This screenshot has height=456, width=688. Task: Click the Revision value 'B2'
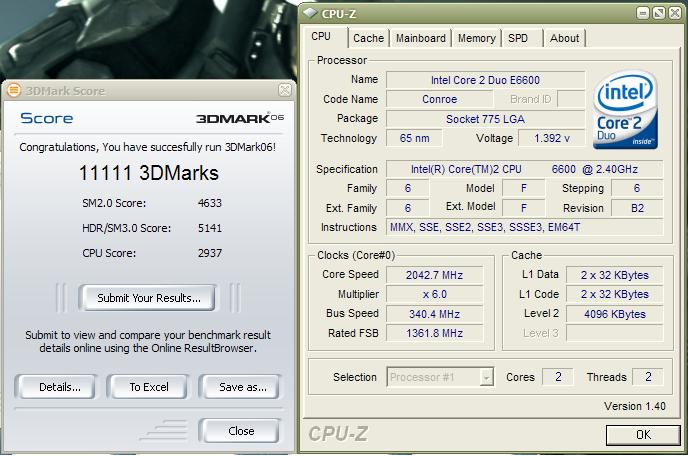coord(637,208)
